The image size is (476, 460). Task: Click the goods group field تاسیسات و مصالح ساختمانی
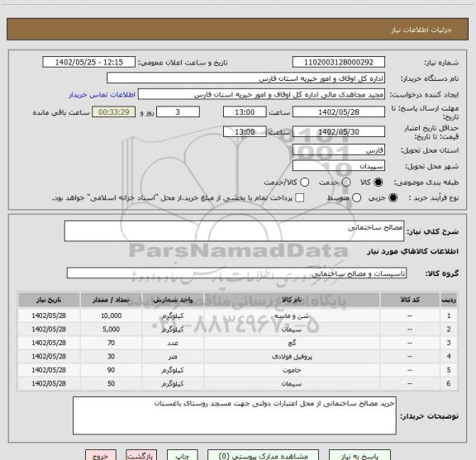click(236, 273)
